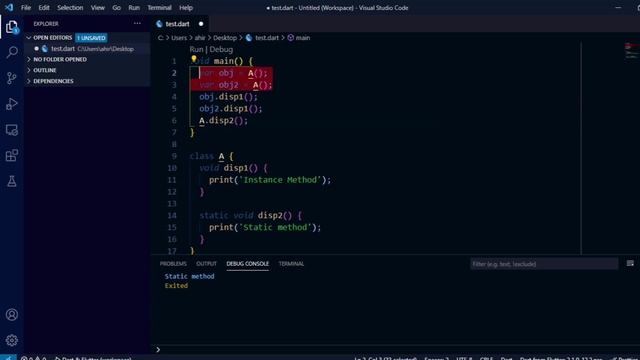The image size is (640, 360).
Task: Click 'Exited' message in debug console
Action: [x=176, y=286]
